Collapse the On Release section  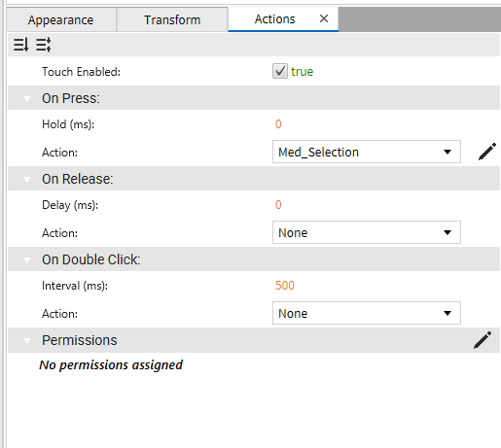[27, 179]
